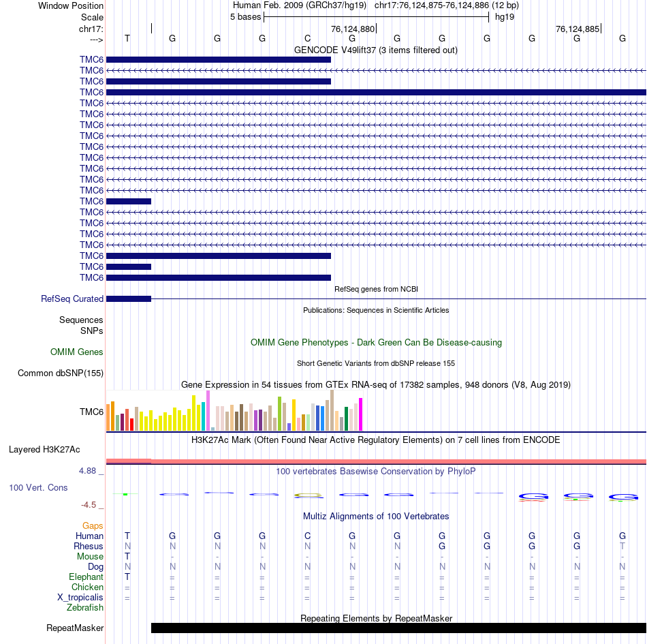647x644 pixels.
Task: Click the 'Zebrafish' alignment row label
Action: pyautogui.click(x=85, y=607)
